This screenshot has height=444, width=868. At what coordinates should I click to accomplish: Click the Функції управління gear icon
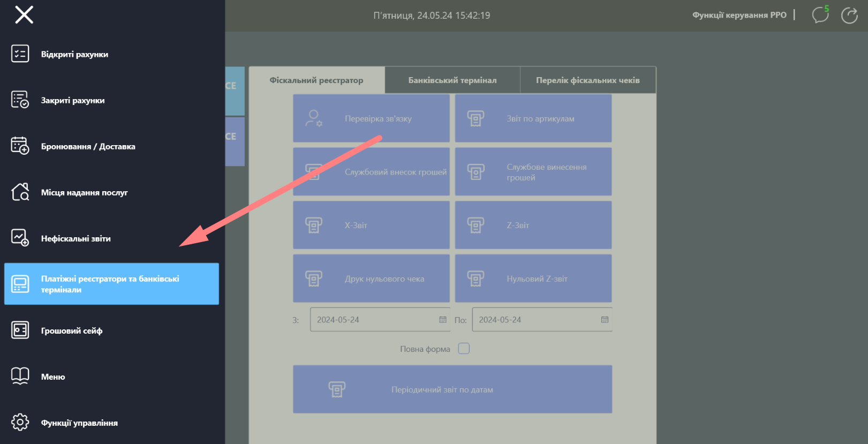point(20,422)
